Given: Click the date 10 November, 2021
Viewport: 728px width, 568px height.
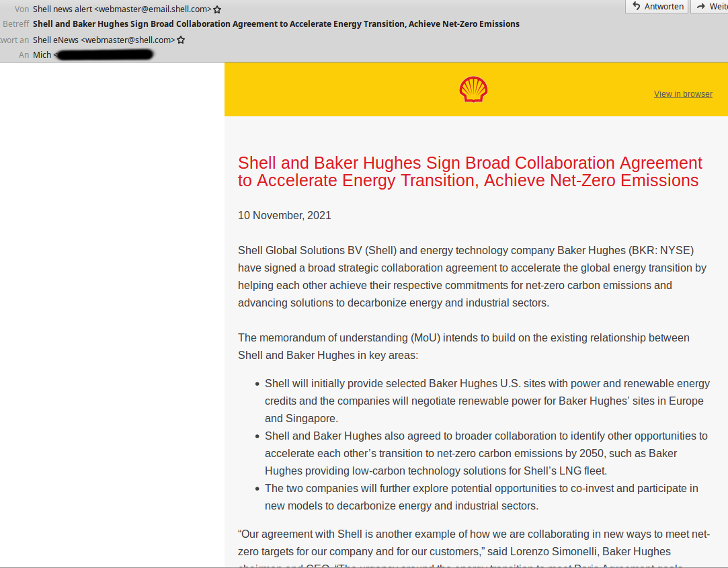Looking at the screenshot, I should [x=284, y=216].
